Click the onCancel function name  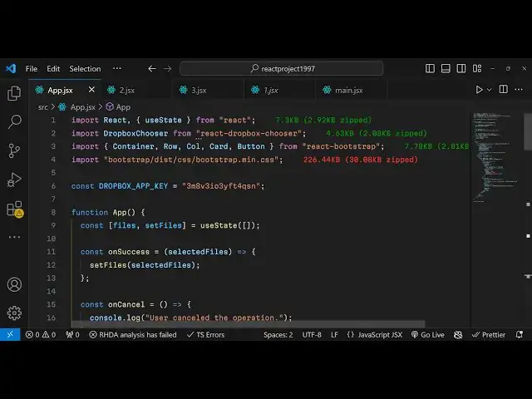(126, 304)
